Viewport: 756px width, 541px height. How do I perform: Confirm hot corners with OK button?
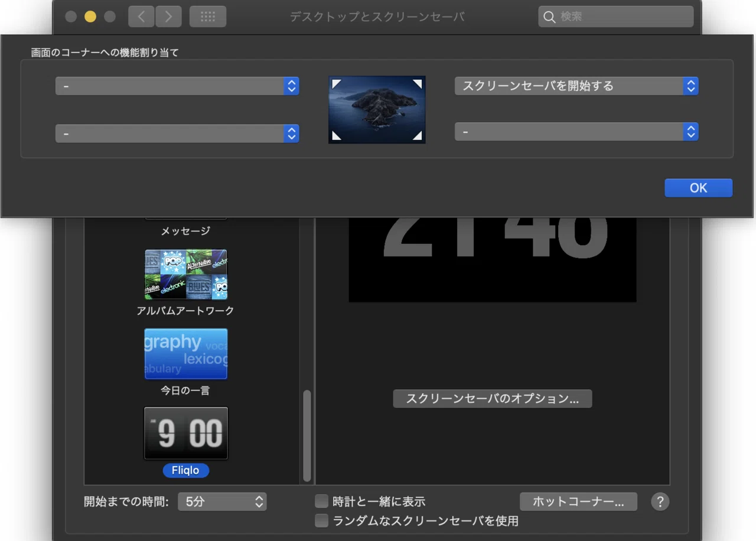pos(698,188)
